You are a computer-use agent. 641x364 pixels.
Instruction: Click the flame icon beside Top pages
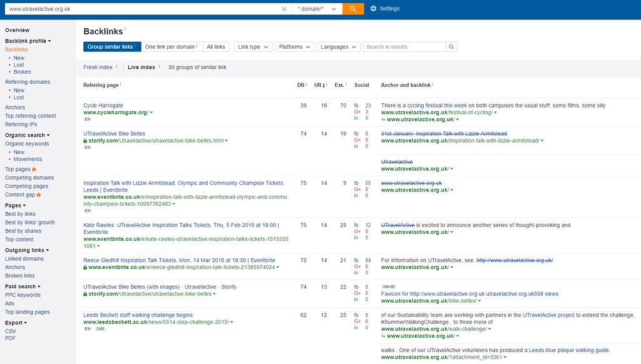tap(34, 169)
